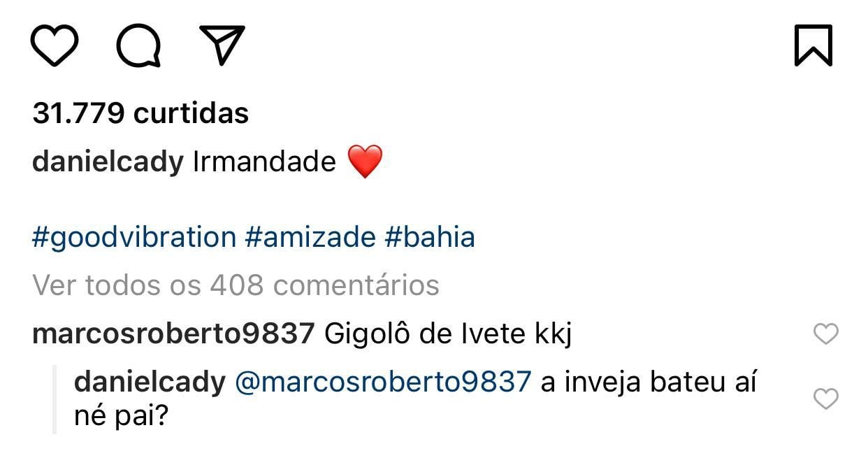Open danielcady profile from the reply
This screenshot has height=451, width=868.
click(x=150, y=383)
